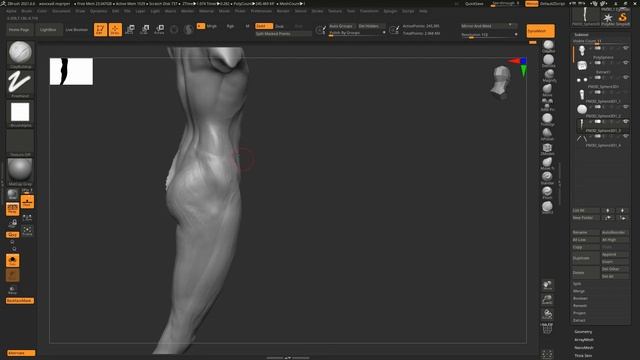Select the Move brush shortcut
640x360 pixels.
547,90
